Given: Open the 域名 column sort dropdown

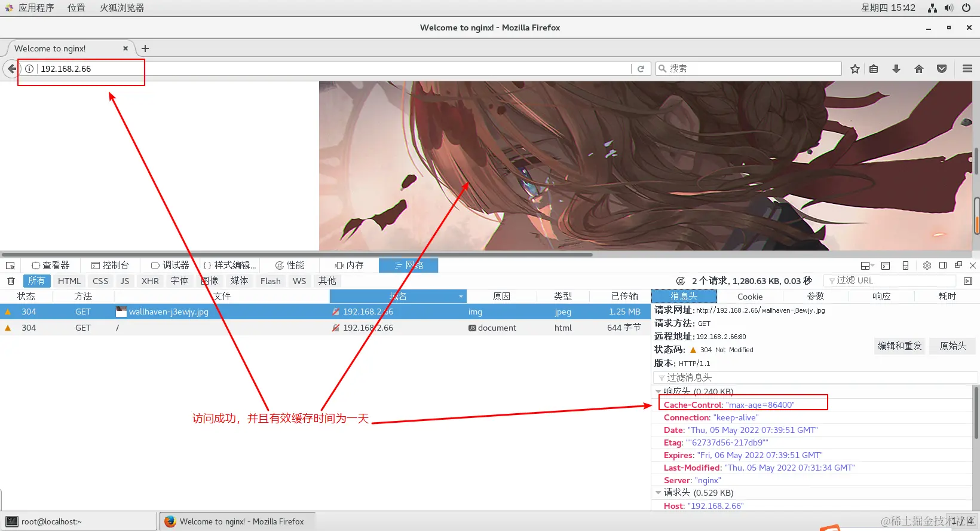Looking at the screenshot, I should [461, 297].
